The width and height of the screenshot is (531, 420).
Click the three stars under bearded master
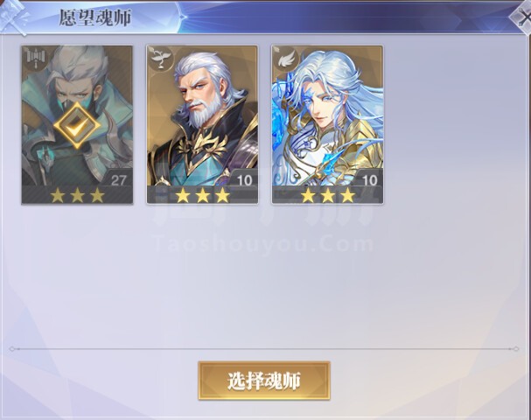(202, 195)
